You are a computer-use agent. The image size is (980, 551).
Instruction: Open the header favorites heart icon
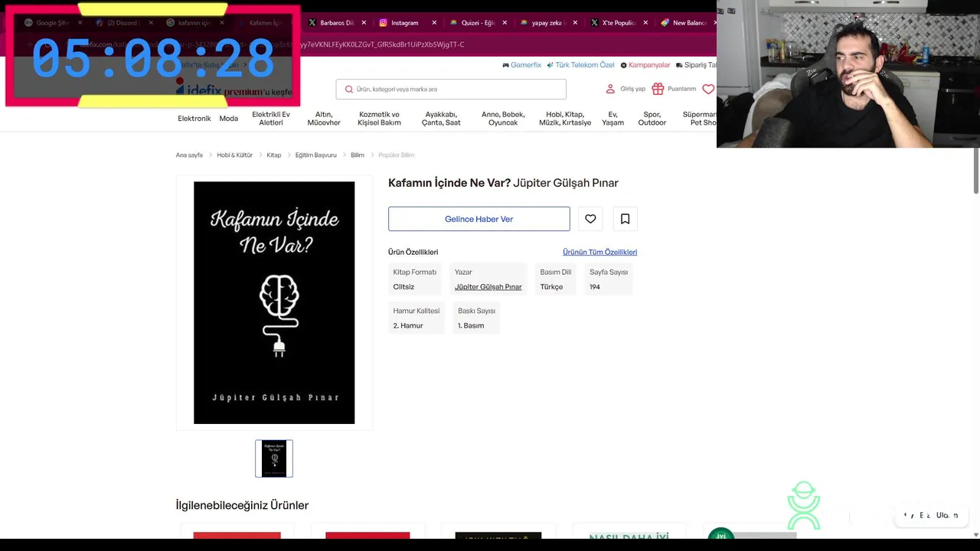tap(708, 89)
